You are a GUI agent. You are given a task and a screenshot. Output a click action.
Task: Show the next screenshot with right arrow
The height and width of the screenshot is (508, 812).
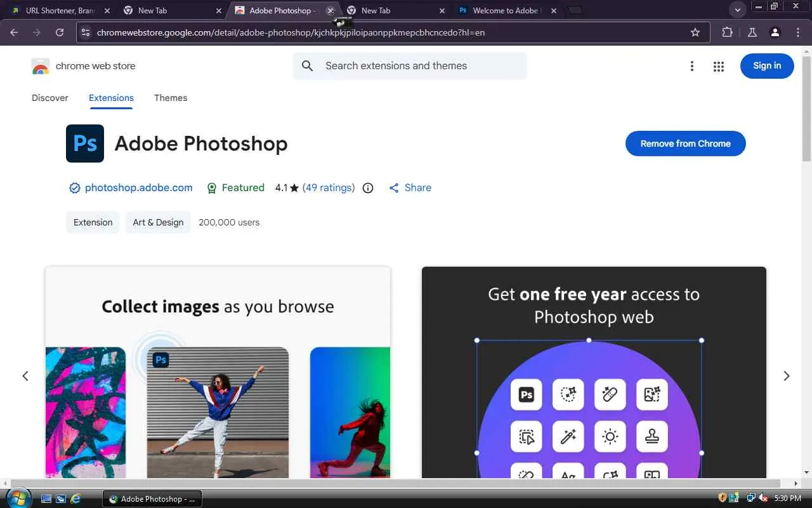787,376
